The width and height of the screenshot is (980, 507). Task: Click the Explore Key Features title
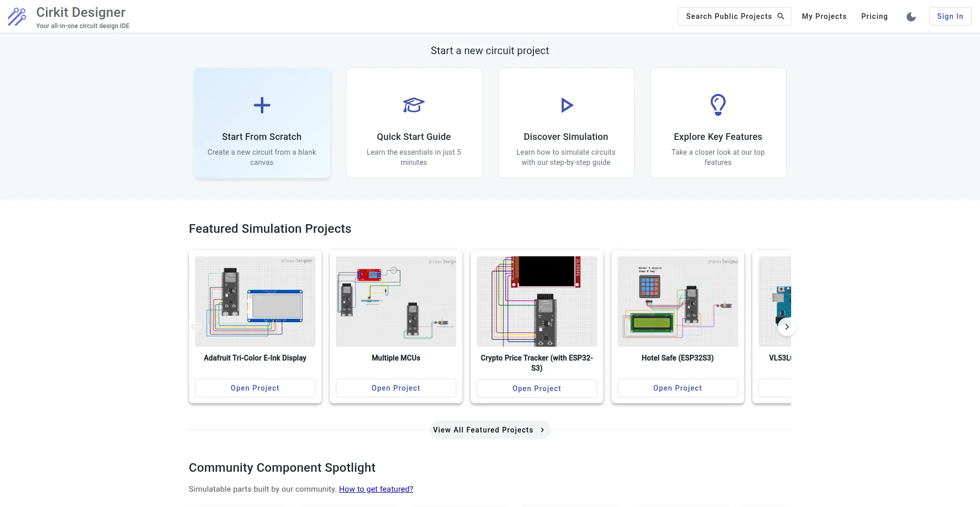coord(718,137)
